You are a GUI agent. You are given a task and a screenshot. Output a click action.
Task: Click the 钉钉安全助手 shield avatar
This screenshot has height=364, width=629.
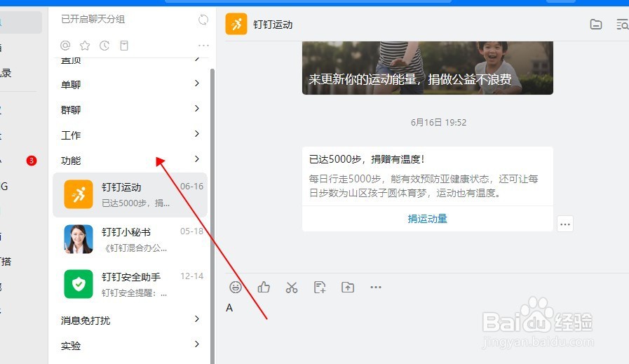tap(79, 284)
